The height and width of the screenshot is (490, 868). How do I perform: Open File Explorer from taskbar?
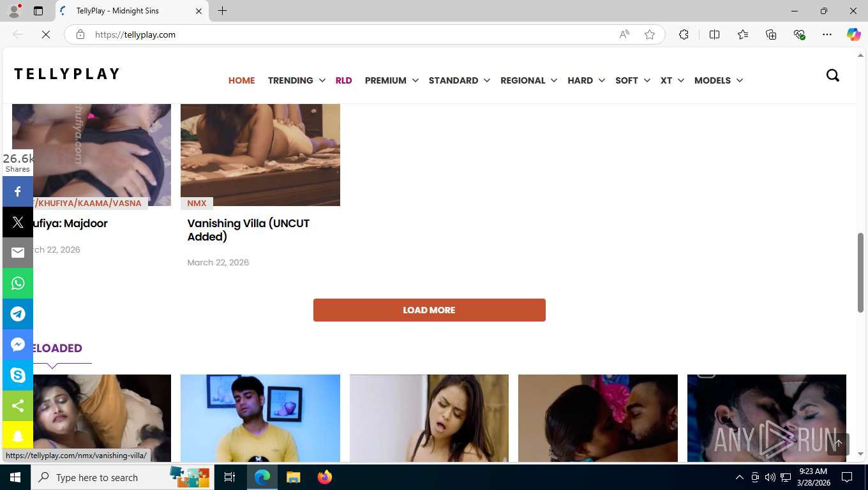click(x=294, y=477)
